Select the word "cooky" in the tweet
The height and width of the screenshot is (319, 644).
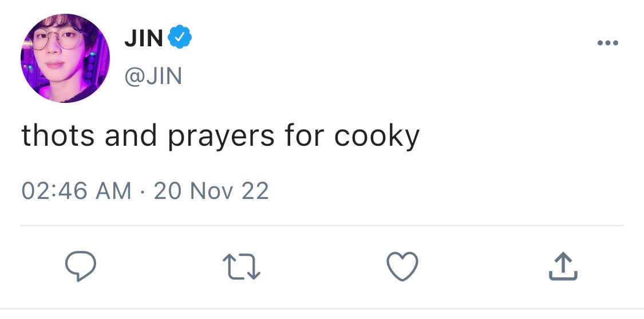(x=377, y=137)
